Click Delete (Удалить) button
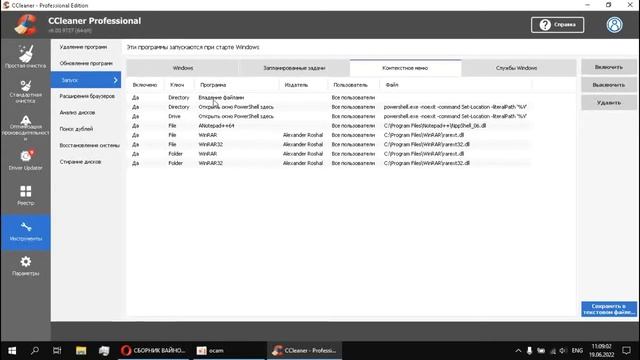 pos(609,103)
